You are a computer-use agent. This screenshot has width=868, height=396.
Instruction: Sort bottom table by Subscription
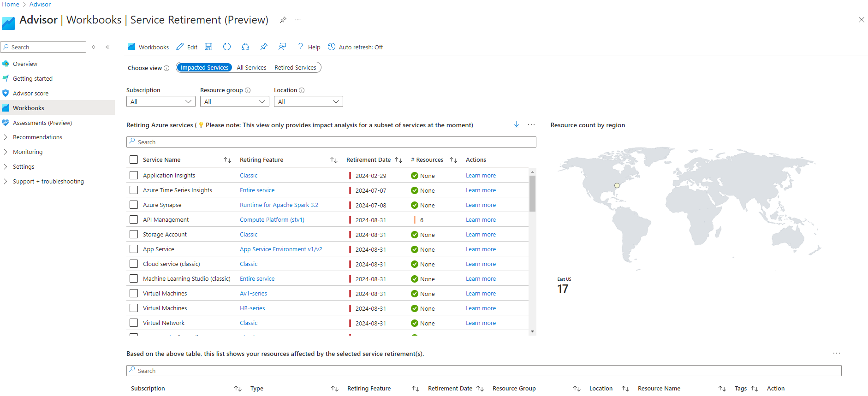pyautogui.click(x=238, y=389)
